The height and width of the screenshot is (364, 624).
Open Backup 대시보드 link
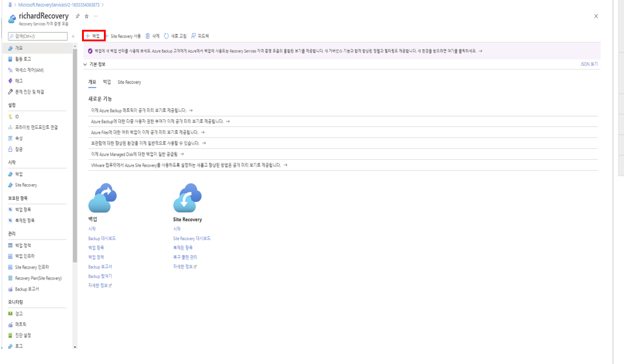[x=102, y=238]
